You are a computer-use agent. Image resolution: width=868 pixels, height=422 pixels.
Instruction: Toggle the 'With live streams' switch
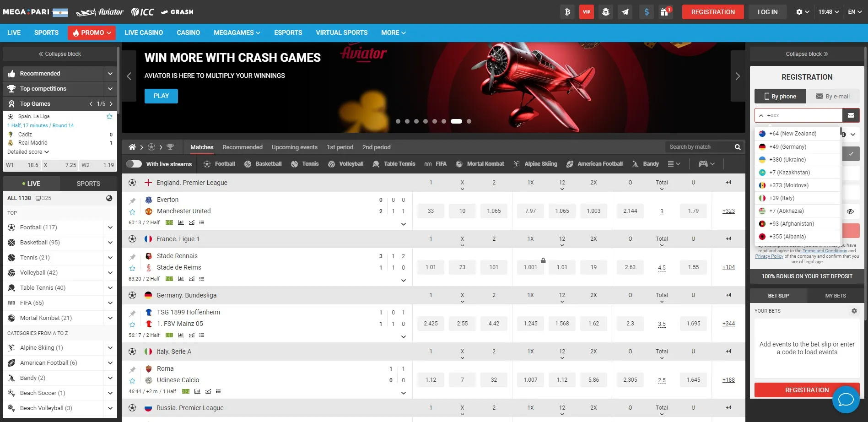pyautogui.click(x=134, y=163)
